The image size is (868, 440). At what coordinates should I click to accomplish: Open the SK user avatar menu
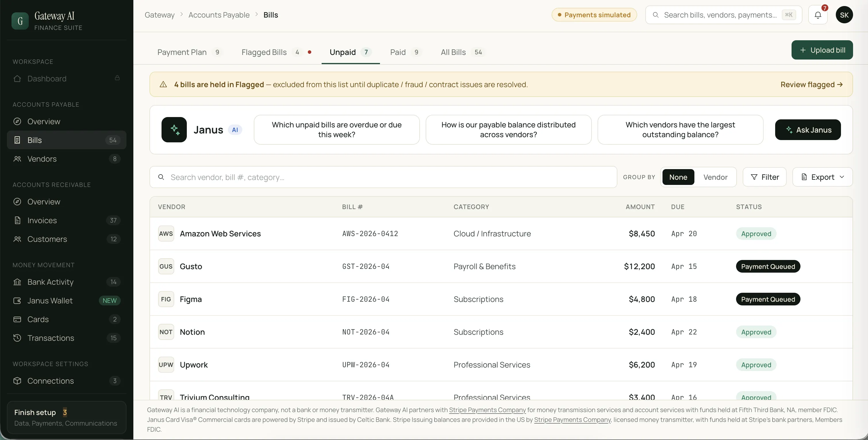(844, 15)
